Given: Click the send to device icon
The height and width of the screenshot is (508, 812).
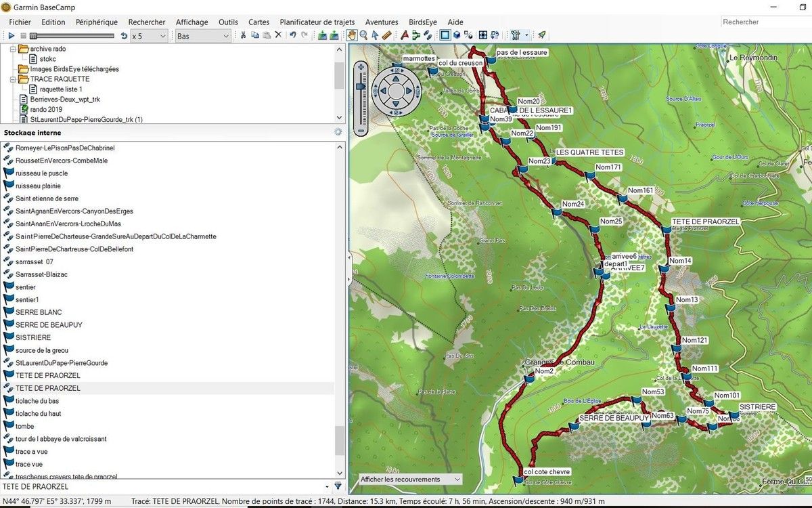Looking at the screenshot, I should click(x=322, y=35).
